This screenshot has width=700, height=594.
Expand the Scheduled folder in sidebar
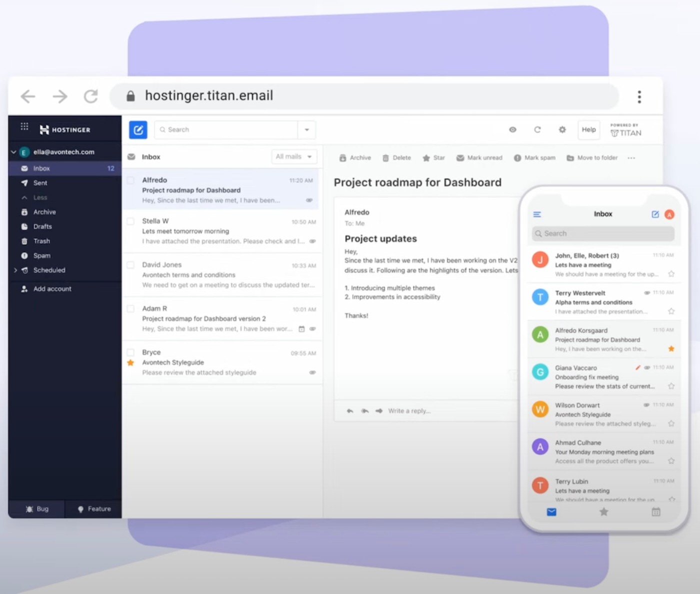[15, 270]
